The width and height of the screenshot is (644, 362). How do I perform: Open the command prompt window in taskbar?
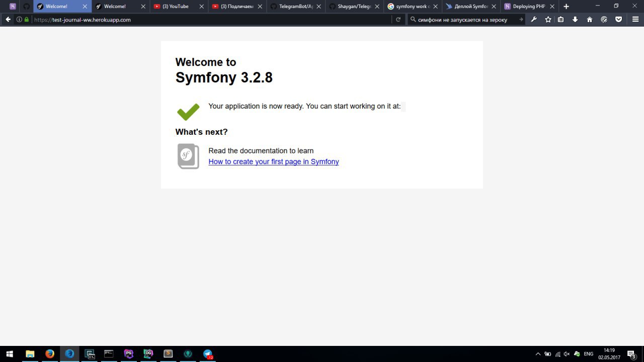pos(109,354)
